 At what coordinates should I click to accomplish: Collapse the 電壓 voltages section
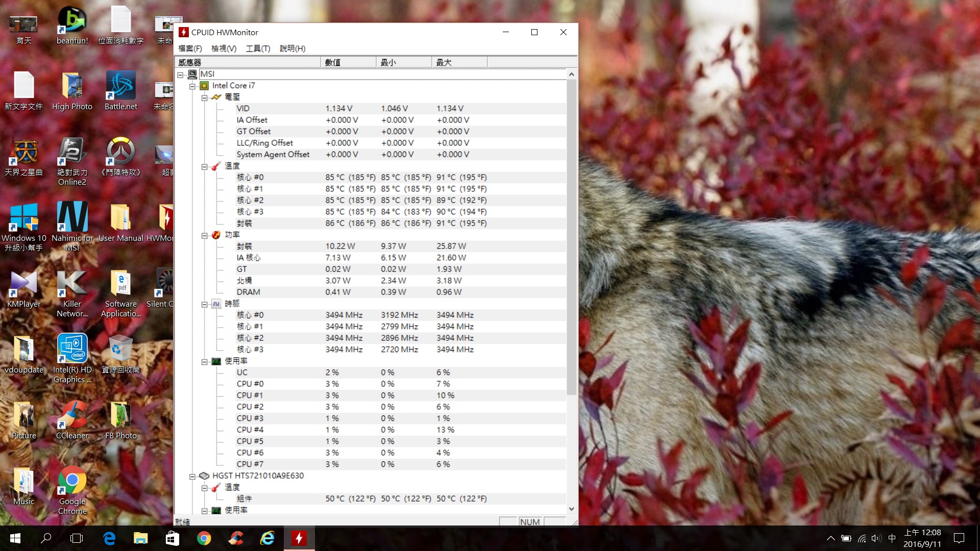coord(204,97)
